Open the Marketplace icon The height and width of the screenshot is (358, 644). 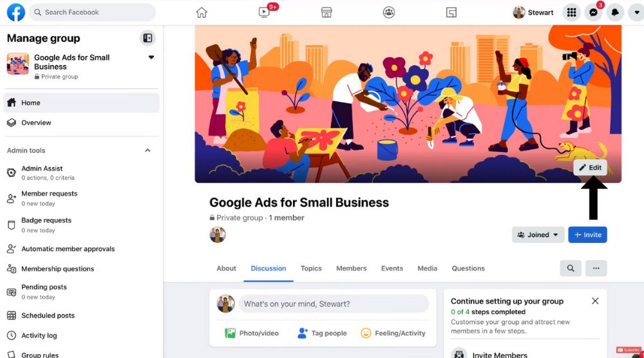[327, 12]
